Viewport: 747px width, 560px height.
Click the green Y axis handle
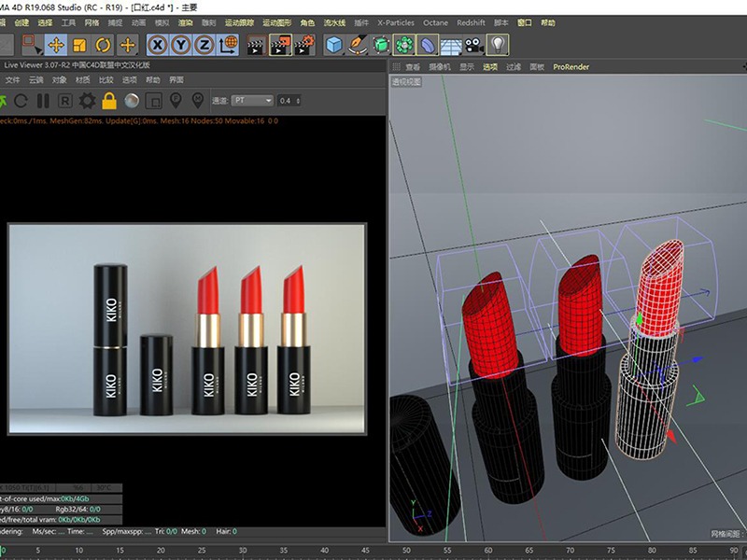[x=639, y=318]
